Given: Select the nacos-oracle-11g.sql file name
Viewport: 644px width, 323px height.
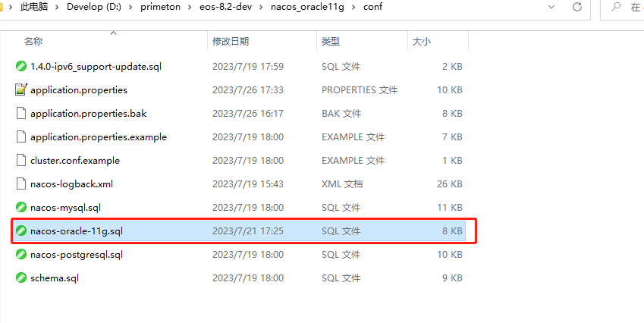Looking at the screenshot, I should [x=76, y=231].
